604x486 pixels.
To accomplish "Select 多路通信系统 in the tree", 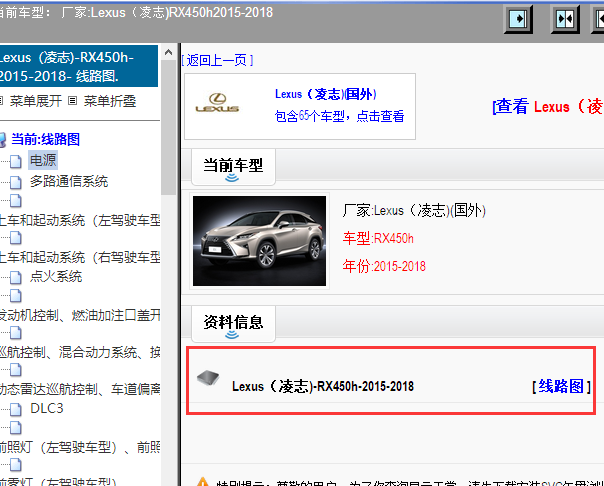I will click(x=69, y=181).
